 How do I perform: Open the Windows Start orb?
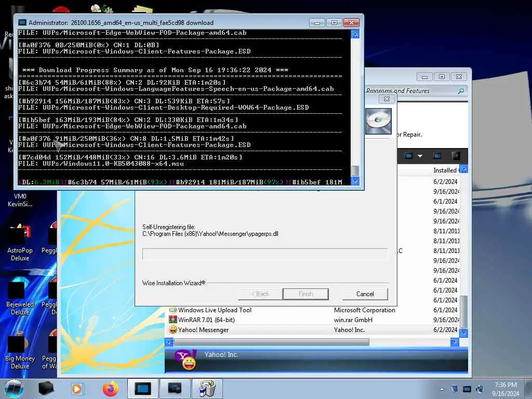(14, 389)
